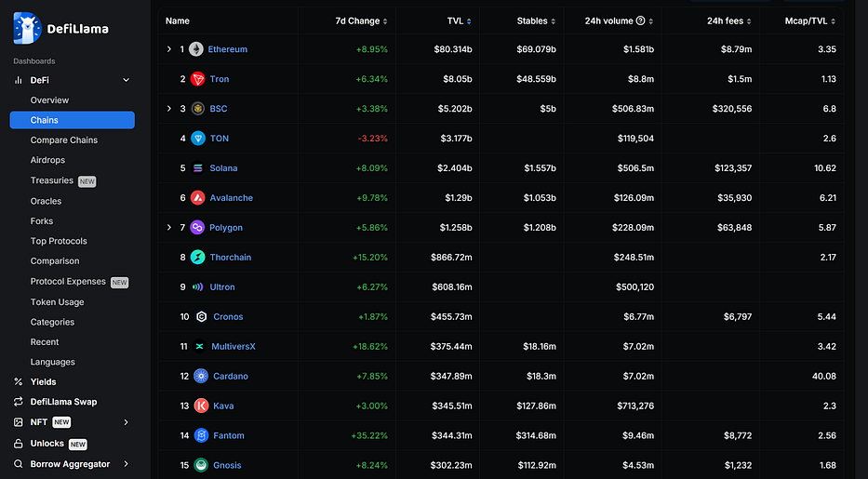This screenshot has height=479, width=868.
Task: Click the 24h volume help question icon
Action: 640,20
